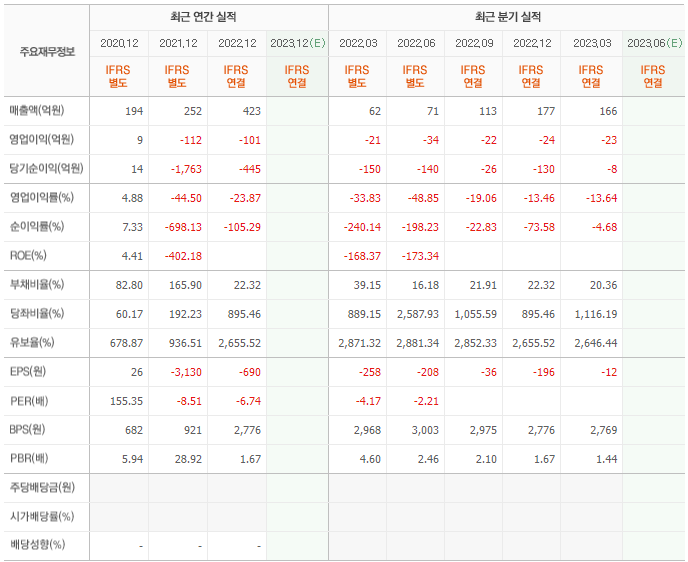688x562 pixels.
Task: Select the 순이익률 value -698.13
Action: [184, 227]
